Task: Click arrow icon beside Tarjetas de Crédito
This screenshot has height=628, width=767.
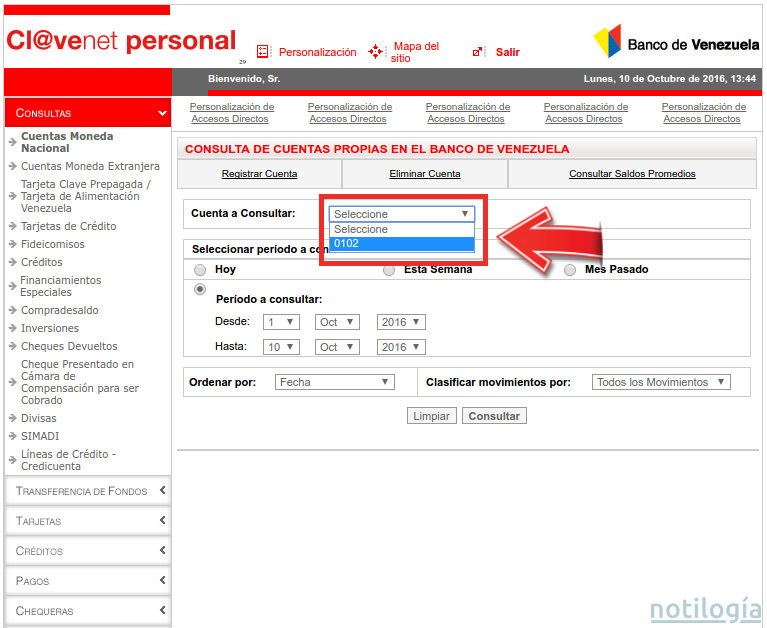Action: point(13,226)
